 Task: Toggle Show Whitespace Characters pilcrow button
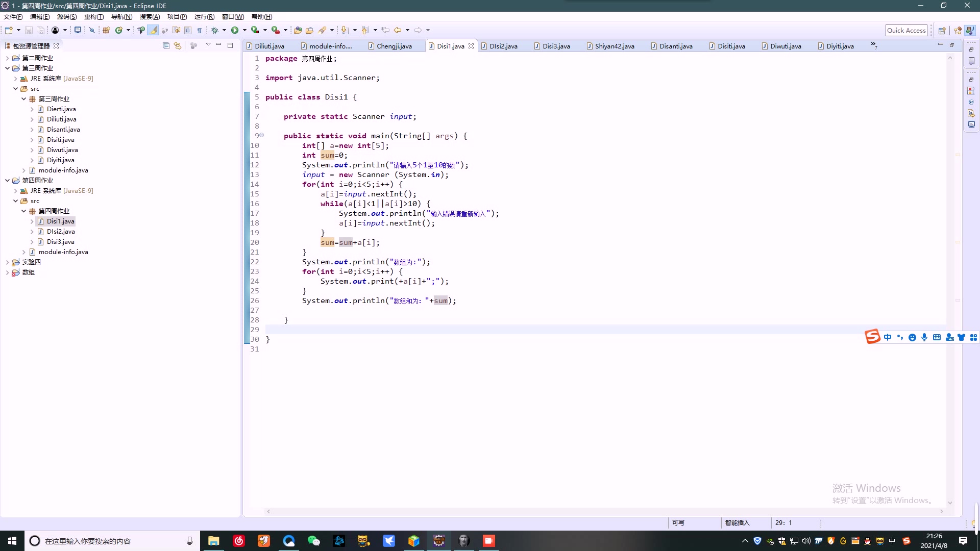pos(200,30)
